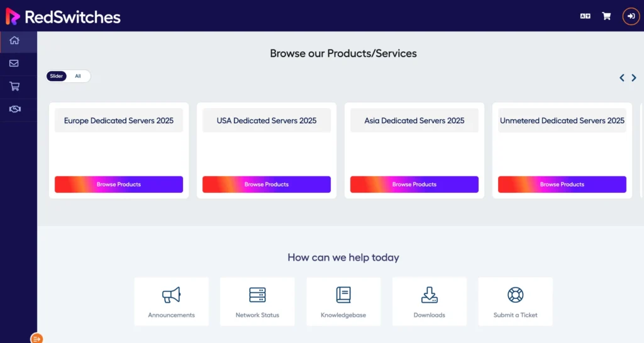Open the handshake affiliates icon in sidebar

(14, 109)
